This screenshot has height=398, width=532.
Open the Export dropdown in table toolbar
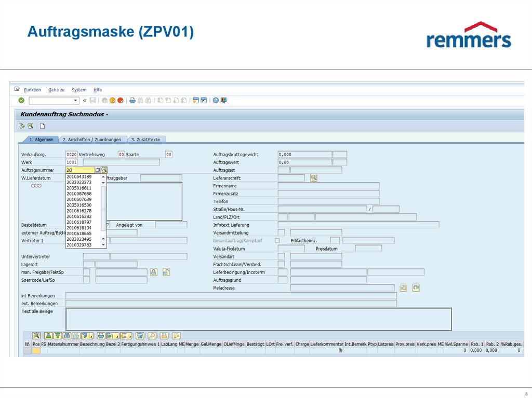click(112, 336)
